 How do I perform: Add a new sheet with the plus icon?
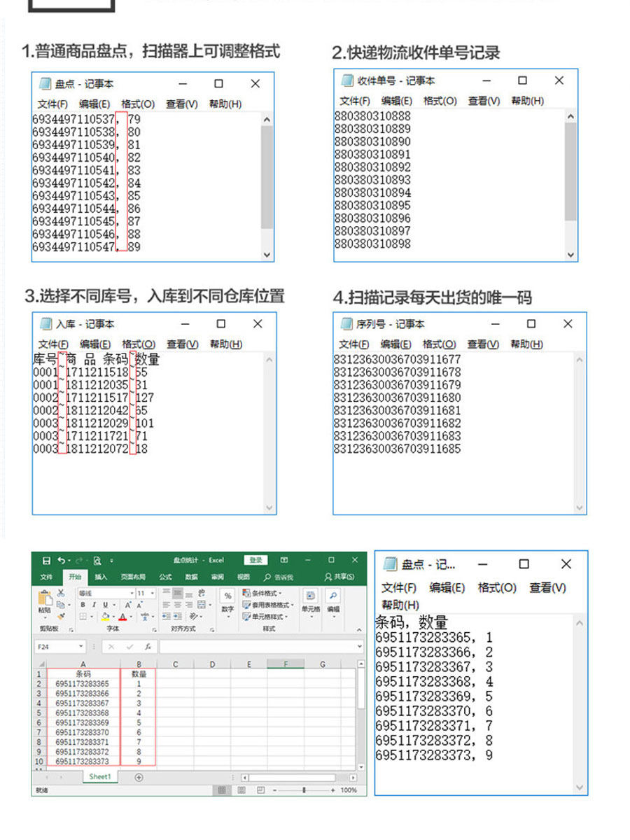click(139, 777)
